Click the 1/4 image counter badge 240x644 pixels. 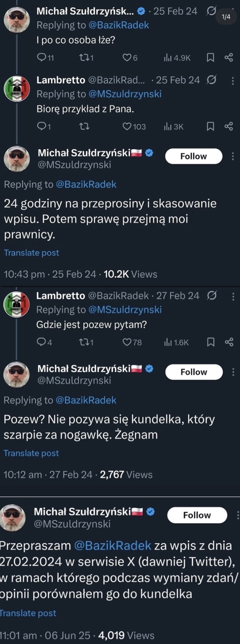pos(226,17)
